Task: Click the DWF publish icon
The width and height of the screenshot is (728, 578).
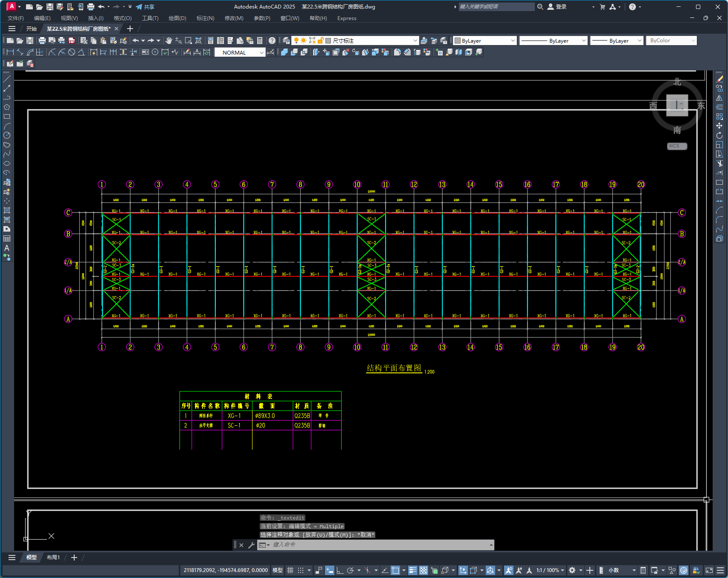Action: tap(72, 41)
